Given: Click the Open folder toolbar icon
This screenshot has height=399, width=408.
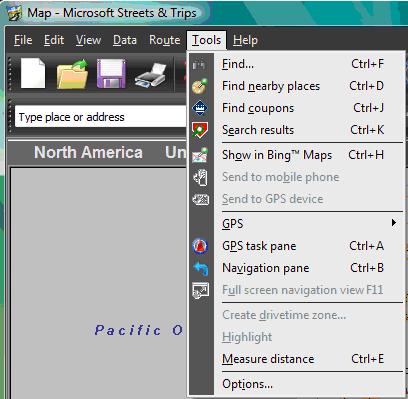Looking at the screenshot, I should (72, 74).
